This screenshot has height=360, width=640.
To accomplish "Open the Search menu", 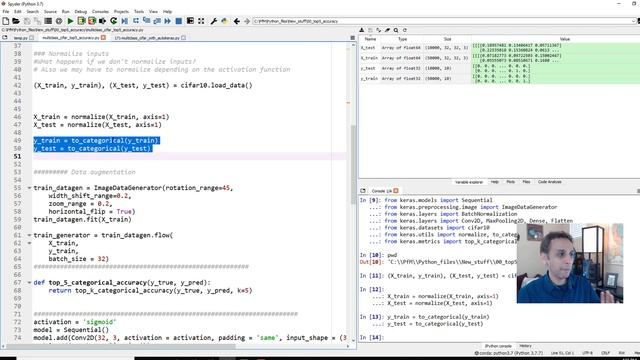I will 33,11.
